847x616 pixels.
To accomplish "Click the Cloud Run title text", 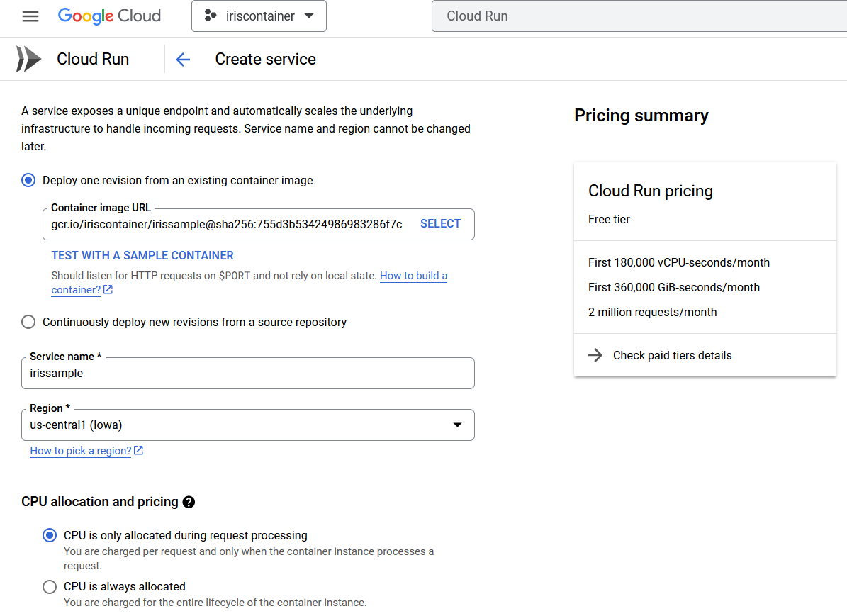I will click(93, 59).
